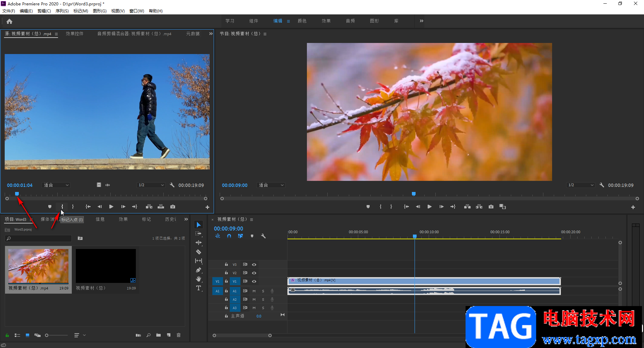The image size is (644, 348).
Task: Select the Razor tool in tools panel
Action: click(x=199, y=252)
